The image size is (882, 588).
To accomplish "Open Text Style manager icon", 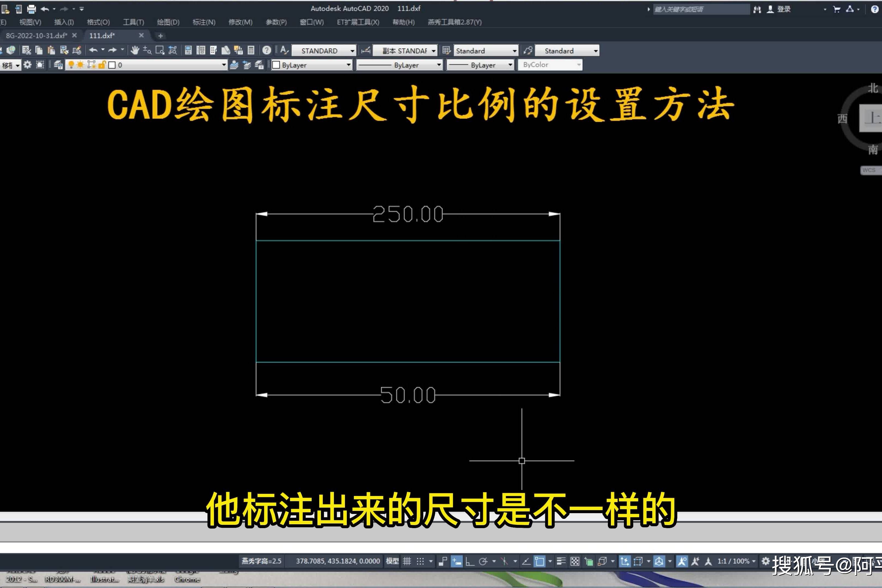I will coord(284,50).
